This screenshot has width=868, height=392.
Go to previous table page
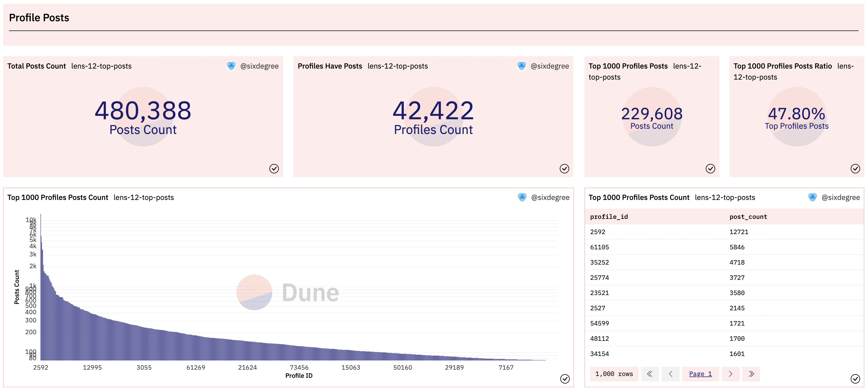click(x=670, y=374)
